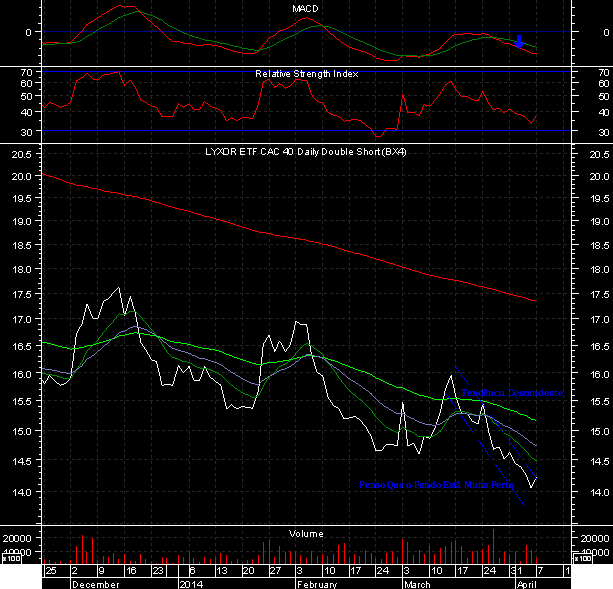Viewport: 613px width, 589px height.
Task: Click date label 25 on time axis
Action: pyautogui.click(x=51, y=571)
